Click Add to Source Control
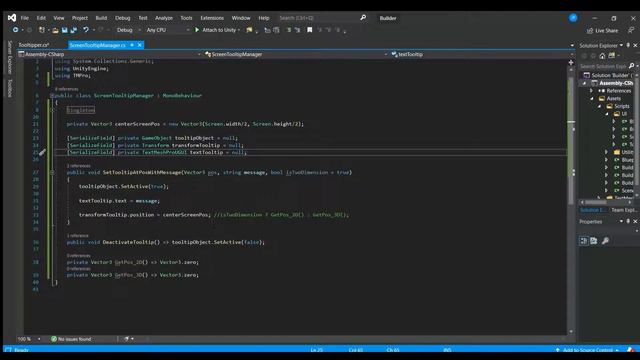 (587, 350)
